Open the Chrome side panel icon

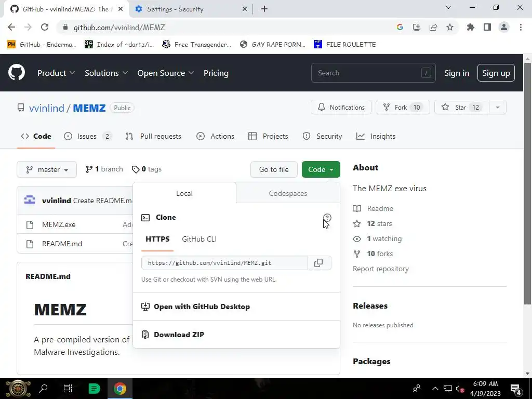487,28
